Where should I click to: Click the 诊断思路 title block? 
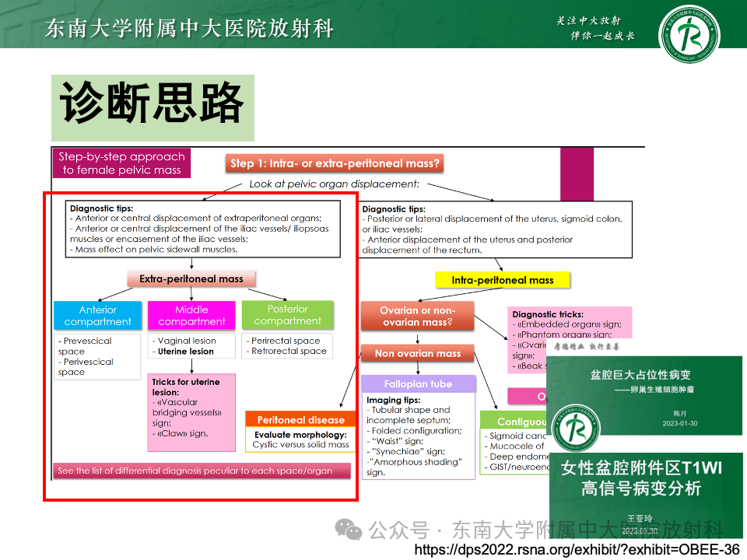coord(153,107)
